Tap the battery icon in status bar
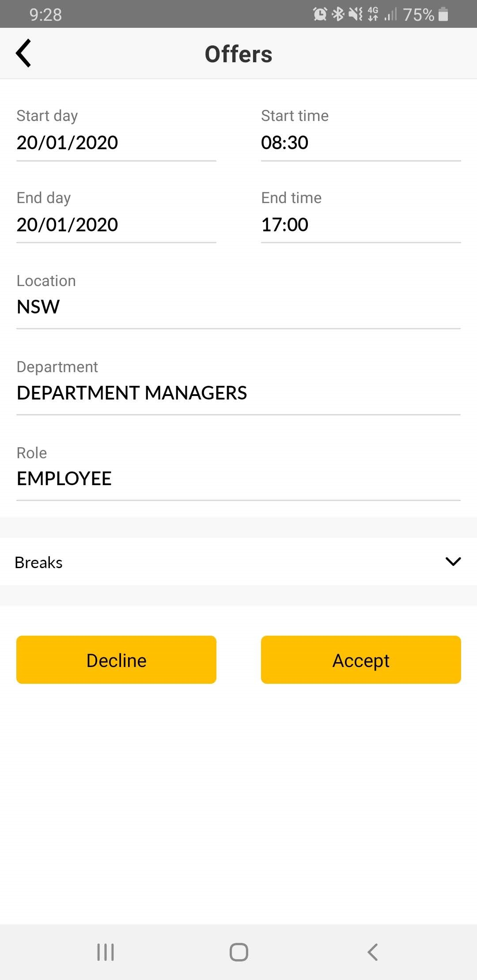477x980 pixels. click(444, 15)
